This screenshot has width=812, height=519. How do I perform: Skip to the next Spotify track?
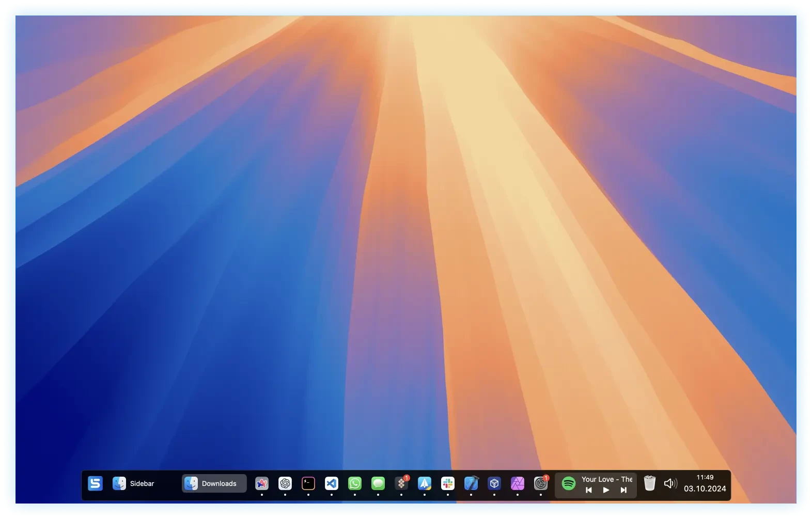[623, 490]
